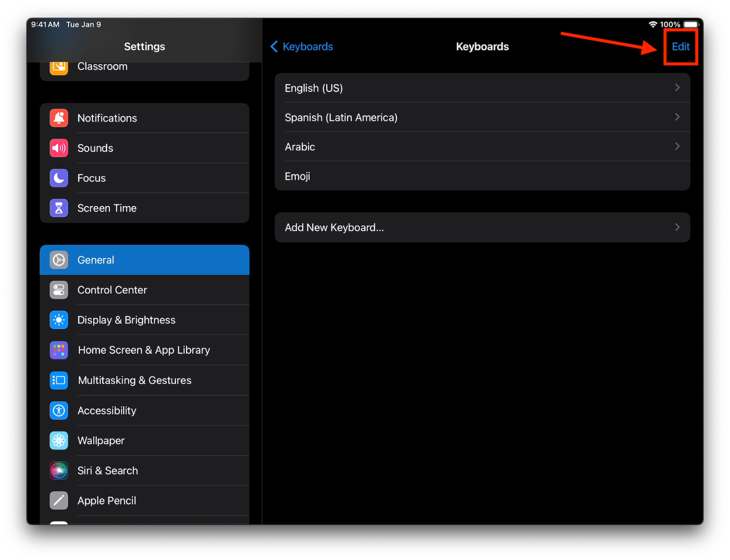Tap the Display & Brightness sun icon
The width and height of the screenshot is (730, 560).
coord(59,320)
